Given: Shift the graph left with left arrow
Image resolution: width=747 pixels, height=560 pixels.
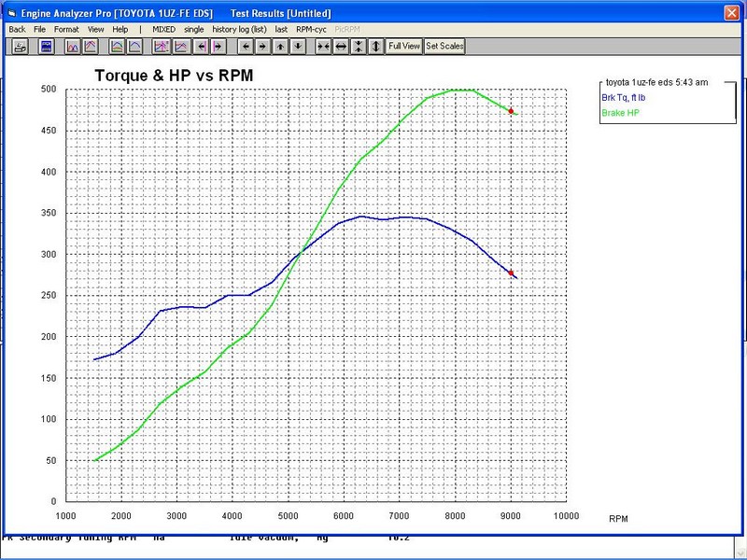Looking at the screenshot, I should coord(246,46).
